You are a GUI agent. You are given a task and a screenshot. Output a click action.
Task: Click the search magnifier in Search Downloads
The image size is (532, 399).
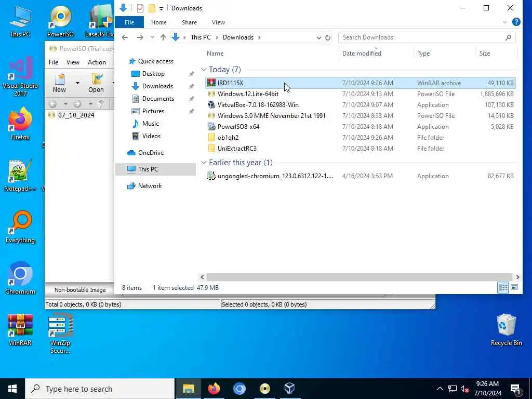[x=508, y=37]
